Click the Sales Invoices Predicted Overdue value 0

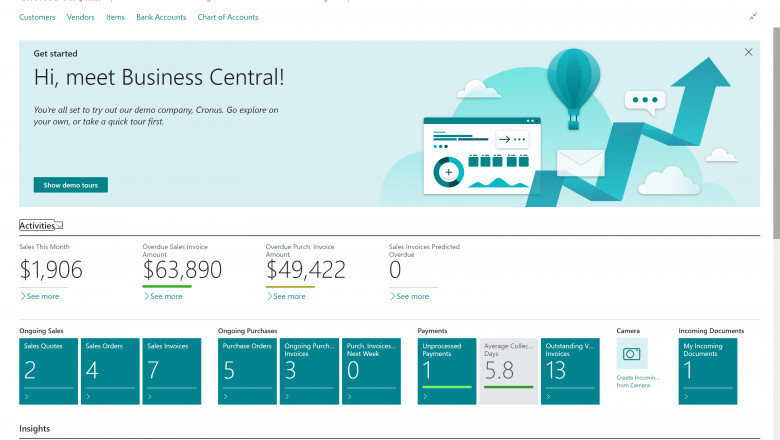click(x=395, y=270)
